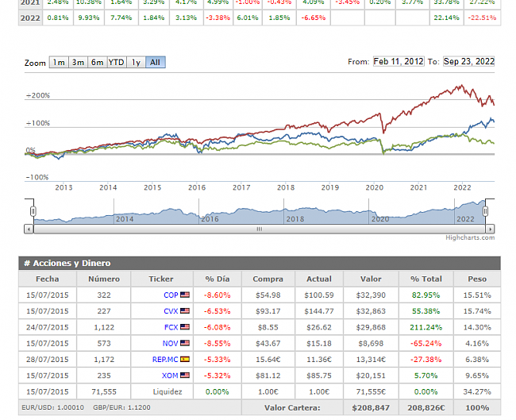Click the Valor Cartera label
Image resolution: width=516 pixels, height=420 pixels.
click(292, 408)
